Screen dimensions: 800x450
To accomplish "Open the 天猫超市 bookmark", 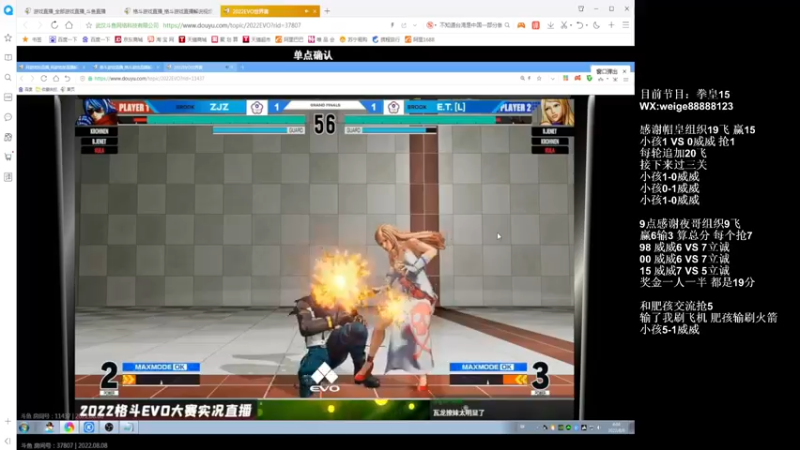I will click(257, 39).
